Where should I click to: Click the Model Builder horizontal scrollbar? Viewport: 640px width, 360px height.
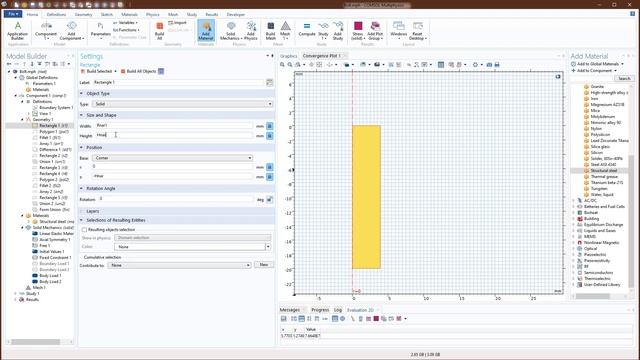pyautogui.click(x=36, y=342)
